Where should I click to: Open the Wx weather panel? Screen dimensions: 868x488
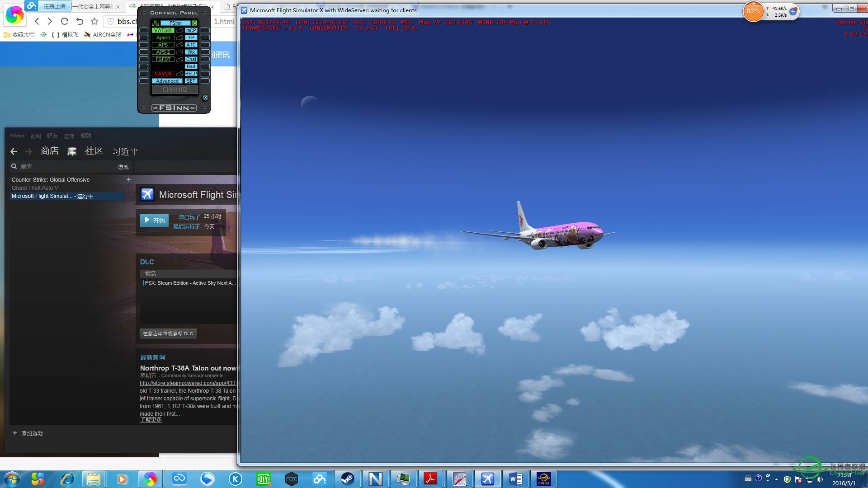191,52
